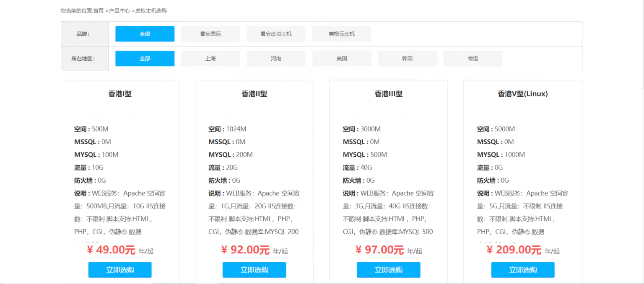This screenshot has width=644, height=284.
Task: Filter region by 上海
Action: (210, 59)
